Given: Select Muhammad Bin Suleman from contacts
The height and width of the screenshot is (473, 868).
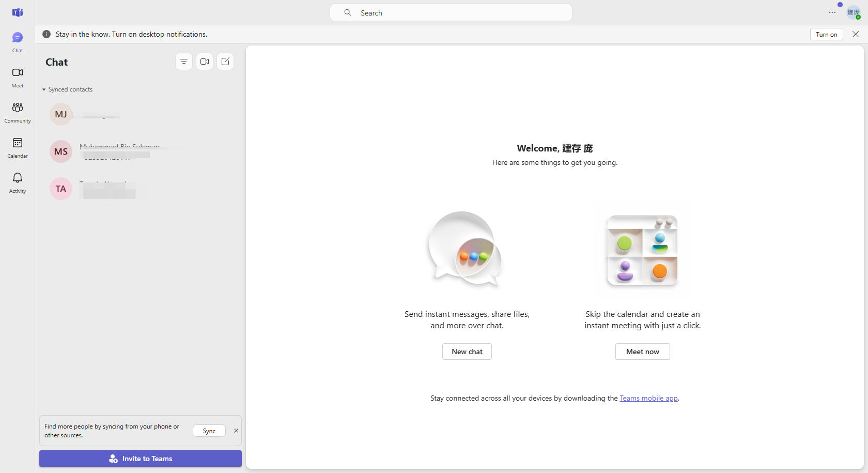Looking at the screenshot, I should click(120, 151).
